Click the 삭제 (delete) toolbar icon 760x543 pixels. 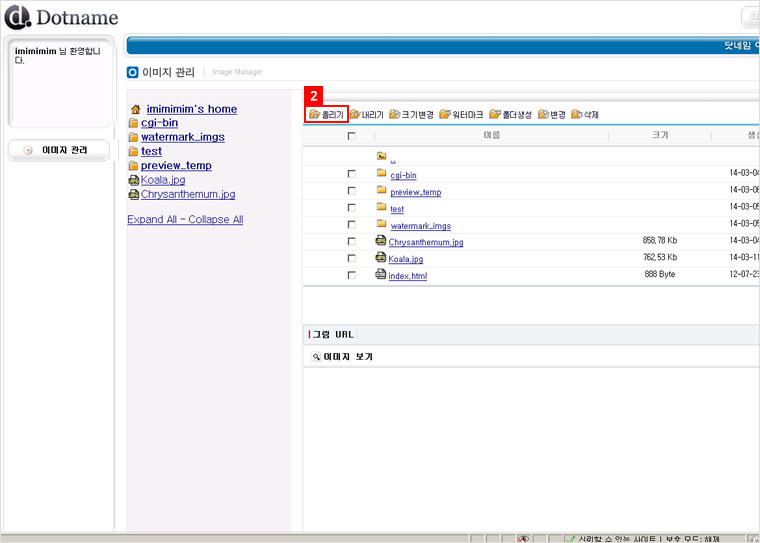pos(585,115)
